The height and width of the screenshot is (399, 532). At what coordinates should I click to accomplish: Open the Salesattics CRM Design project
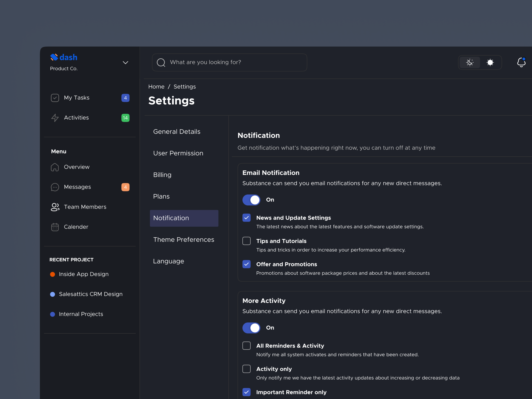coord(91,294)
